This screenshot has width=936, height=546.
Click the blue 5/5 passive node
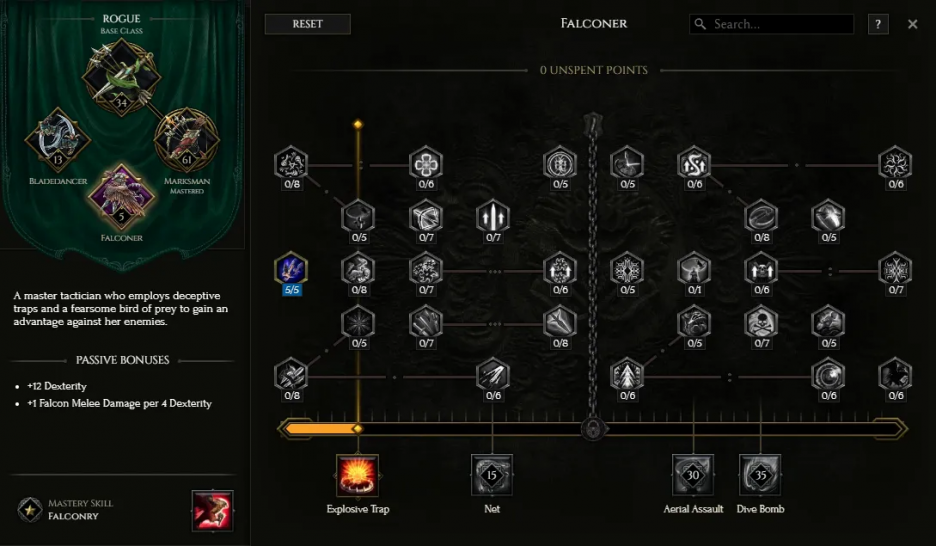pyautogui.click(x=291, y=269)
